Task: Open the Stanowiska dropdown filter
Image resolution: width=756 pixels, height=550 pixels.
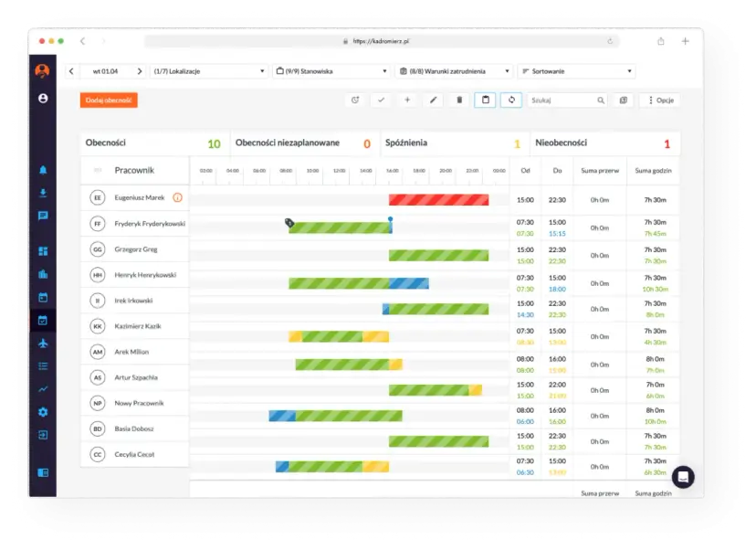Action: point(331,71)
